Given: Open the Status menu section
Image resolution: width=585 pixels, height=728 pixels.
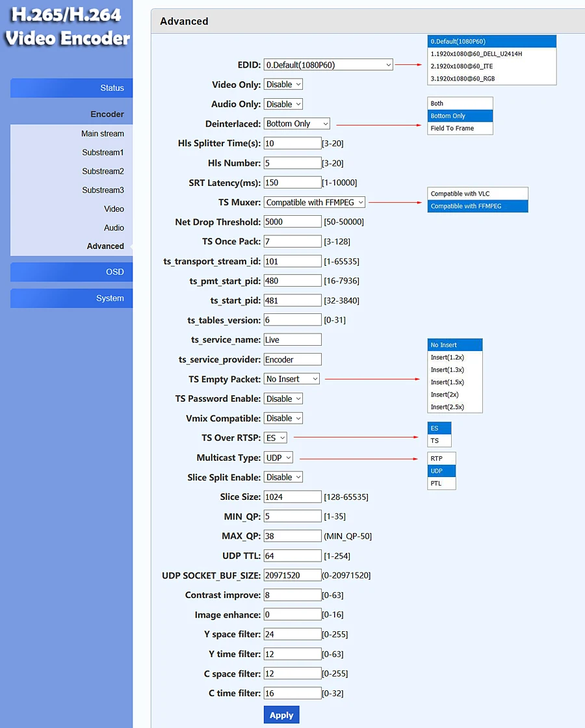Looking at the screenshot, I should point(71,88).
